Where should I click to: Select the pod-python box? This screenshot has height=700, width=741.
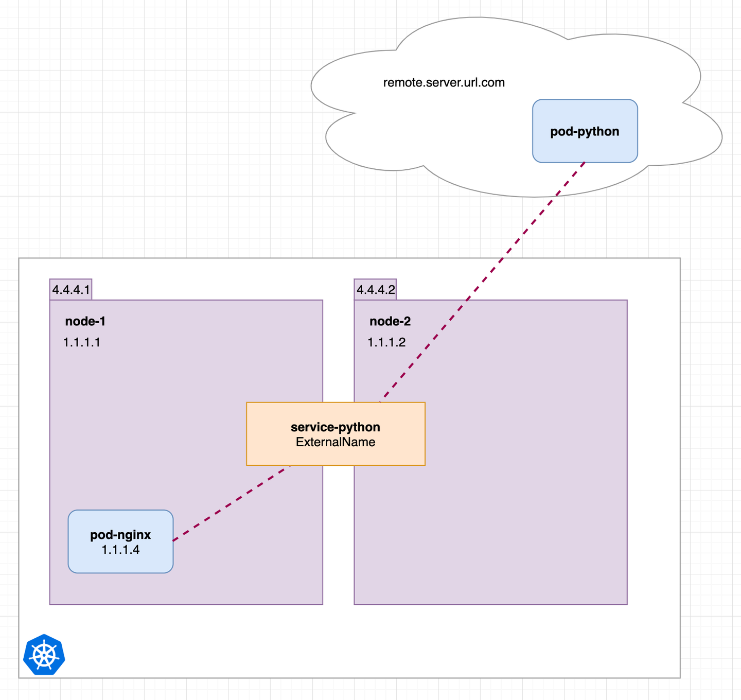[585, 131]
